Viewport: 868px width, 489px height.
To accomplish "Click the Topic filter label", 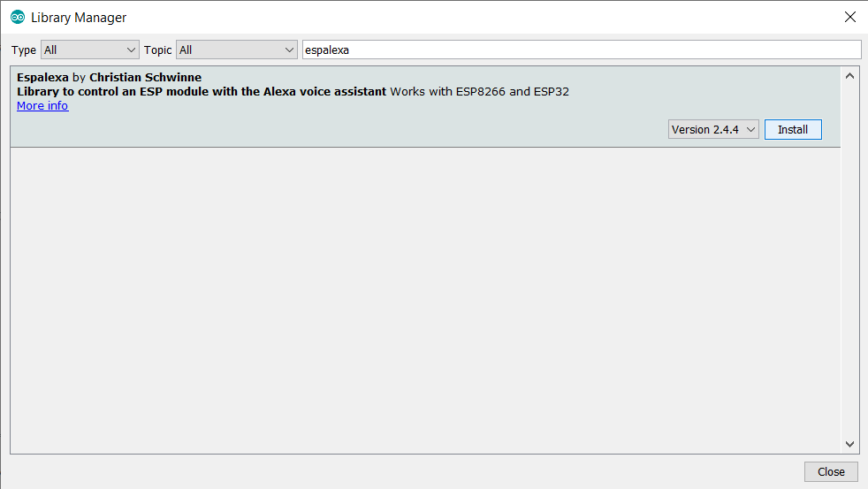I will (x=157, y=50).
